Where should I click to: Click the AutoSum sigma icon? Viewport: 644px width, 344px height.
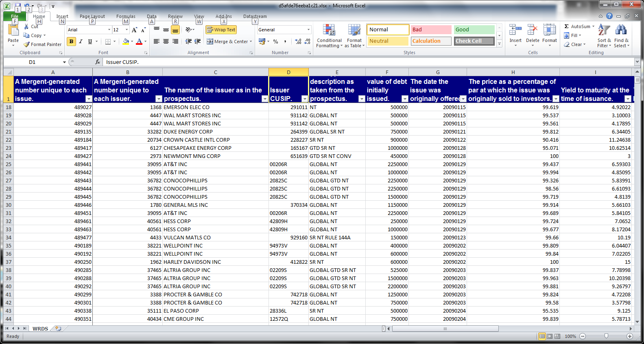(x=566, y=26)
